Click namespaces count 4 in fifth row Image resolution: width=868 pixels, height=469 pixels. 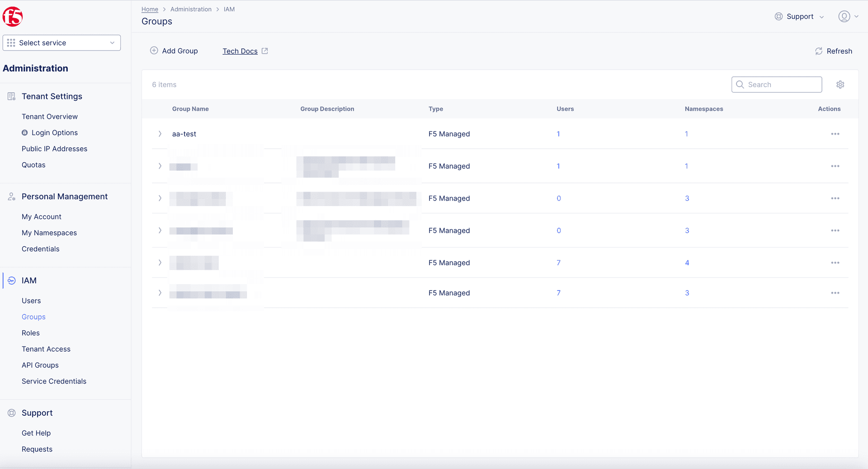click(687, 263)
